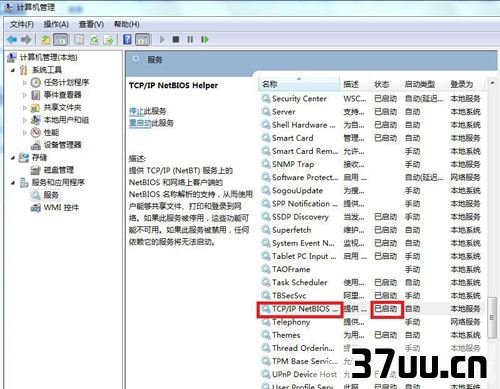Expand the 任务计划程序 tree node

coord(24,82)
